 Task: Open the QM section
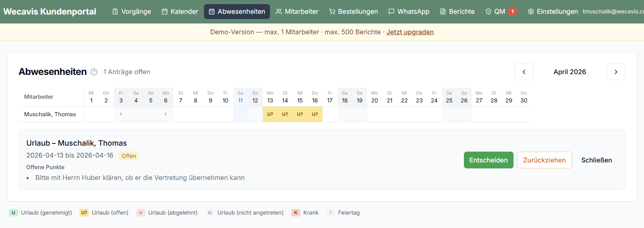coord(501,12)
